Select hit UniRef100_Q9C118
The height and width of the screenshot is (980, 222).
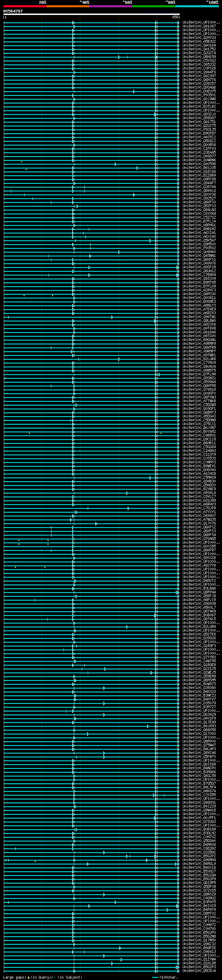199,439
